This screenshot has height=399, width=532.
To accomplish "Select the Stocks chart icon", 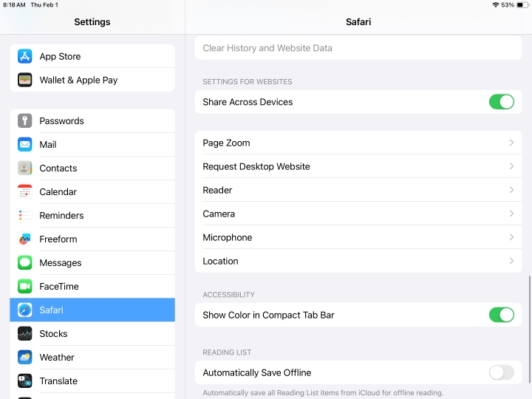I will (x=25, y=333).
